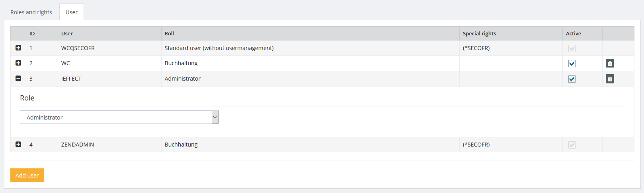644x193 pixels.
Task: Click disabled Active checkbox of WCQSECOFR
Action: [572, 48]
